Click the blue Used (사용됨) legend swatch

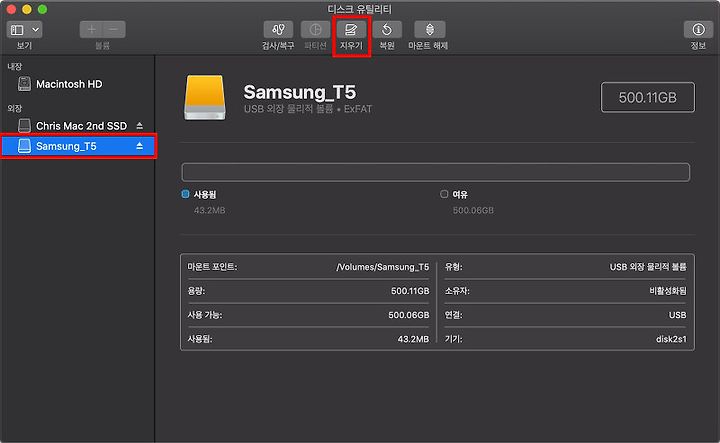[x=186, y=194]
